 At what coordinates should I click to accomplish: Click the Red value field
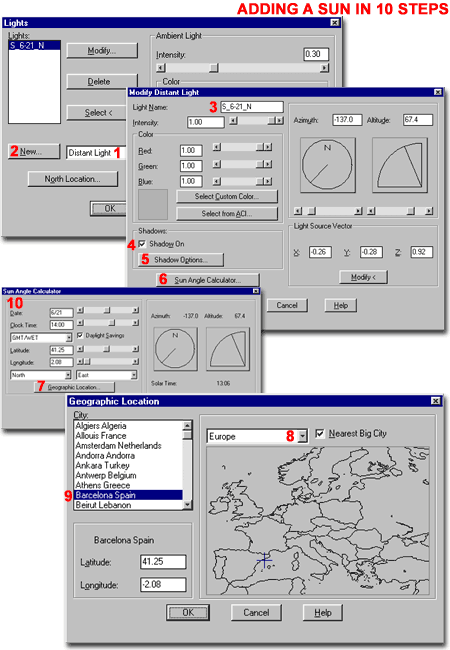tap(191, 150)
